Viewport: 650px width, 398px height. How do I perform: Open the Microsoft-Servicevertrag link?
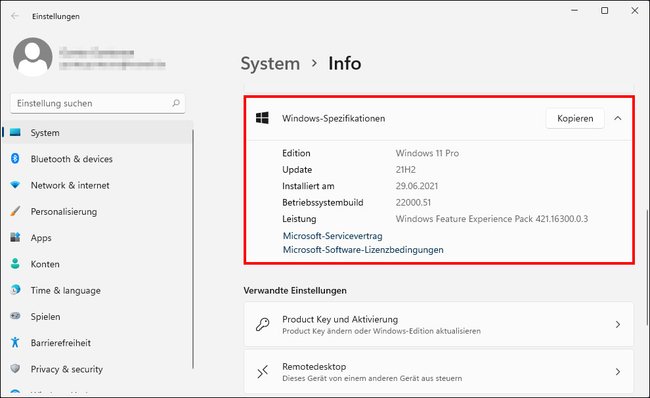(x=332, y=236)
